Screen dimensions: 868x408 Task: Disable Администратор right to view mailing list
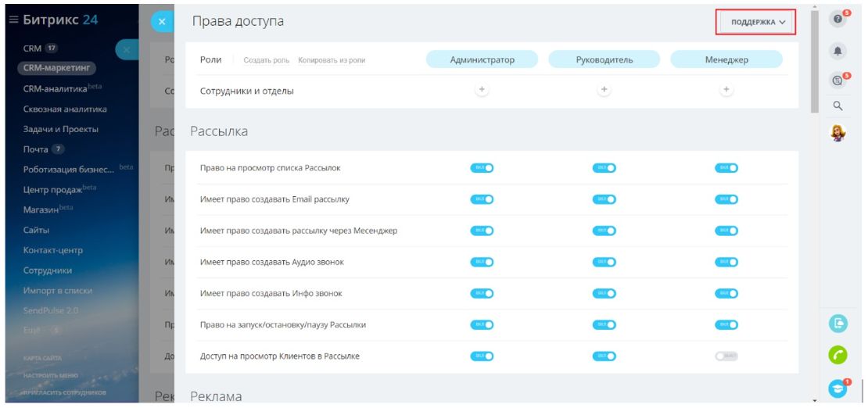(x=482, y=167)
